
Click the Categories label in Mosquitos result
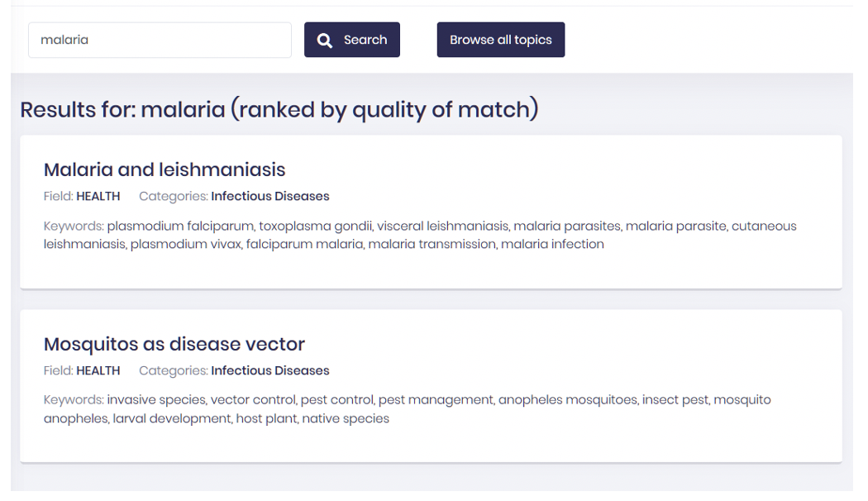pyautogui.click(x=174, y=370)
